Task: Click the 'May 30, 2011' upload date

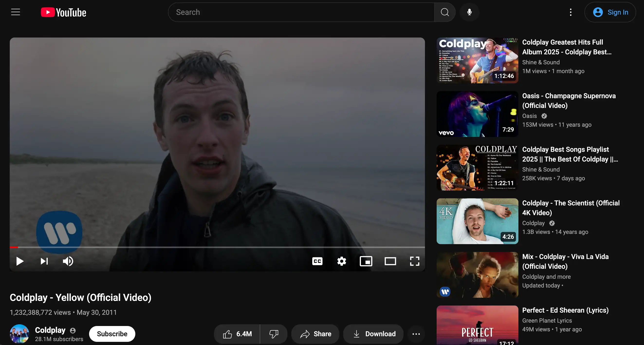Action: [97, 313]
